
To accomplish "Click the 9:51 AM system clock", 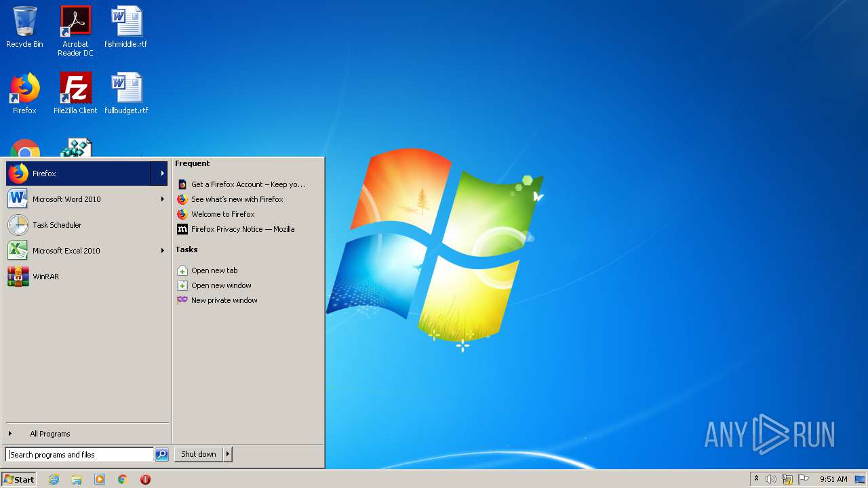I will [x=833, y=479].
